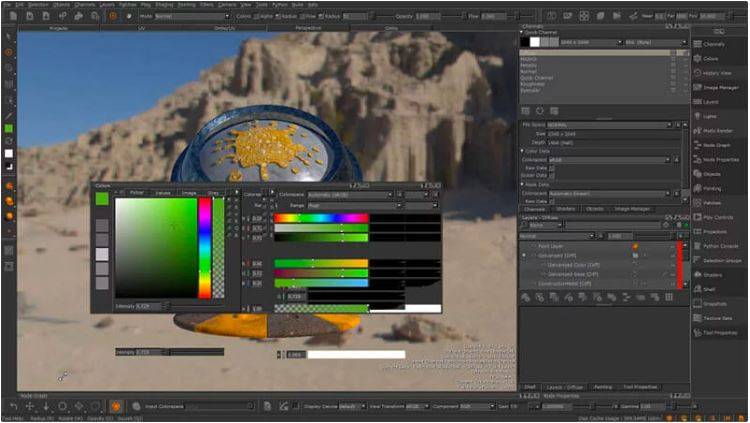Open the Image Manager palette

[718, 87]
